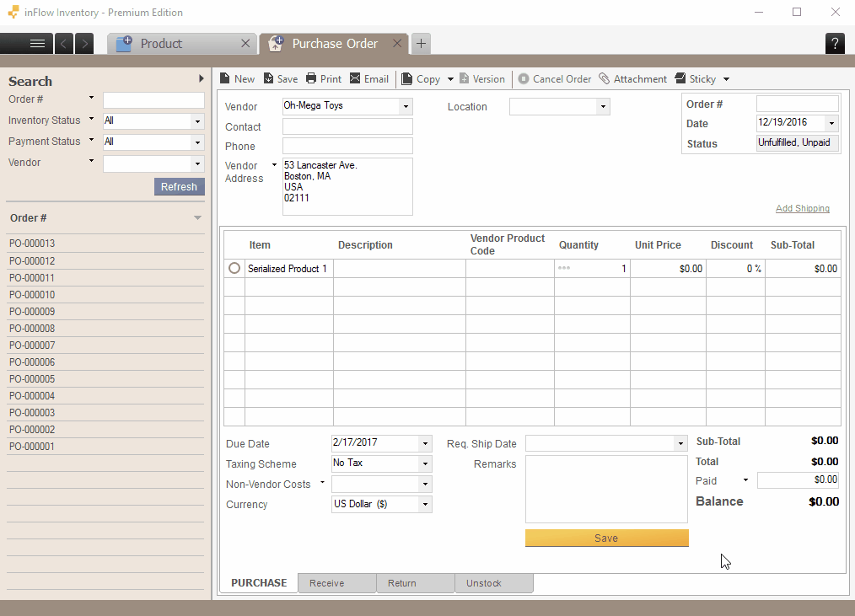Email the purchase order
Image resolution: width=855 pixels, height=616 pixels.
369,79
